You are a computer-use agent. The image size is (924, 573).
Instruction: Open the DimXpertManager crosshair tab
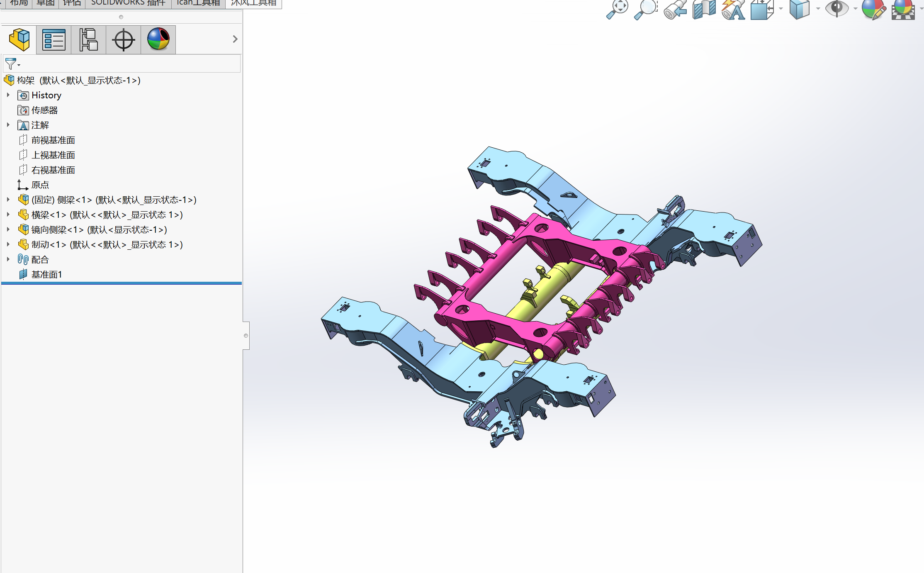point(123,40)
